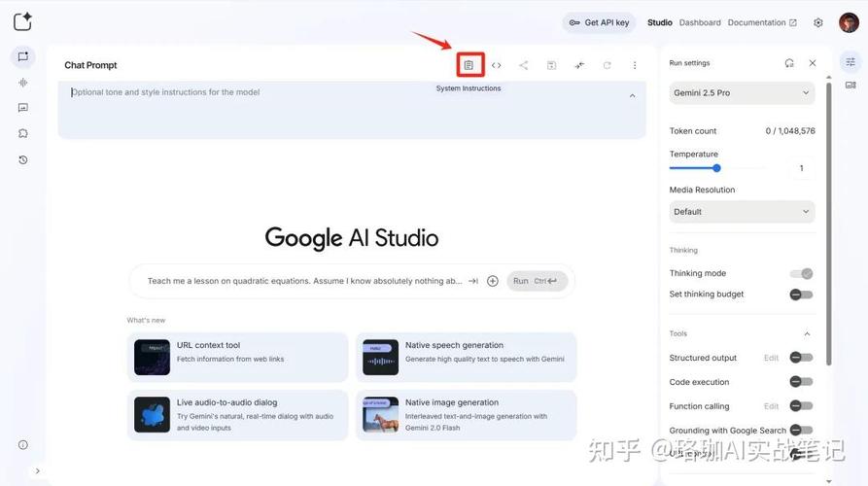
Task: Click the Share prompt icon
Action: pos(523,65)
